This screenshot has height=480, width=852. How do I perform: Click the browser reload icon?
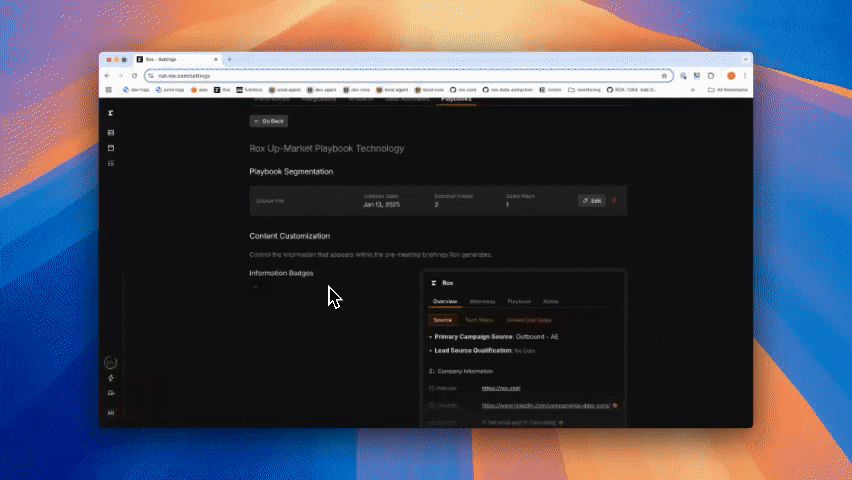[x=134, y=75]
